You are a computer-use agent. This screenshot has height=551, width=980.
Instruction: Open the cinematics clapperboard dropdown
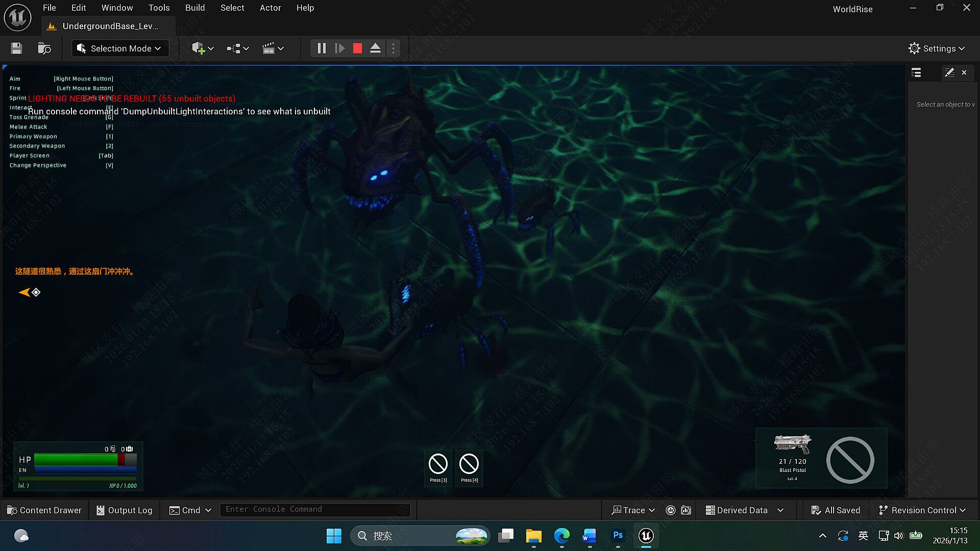(x=273, y=48)
